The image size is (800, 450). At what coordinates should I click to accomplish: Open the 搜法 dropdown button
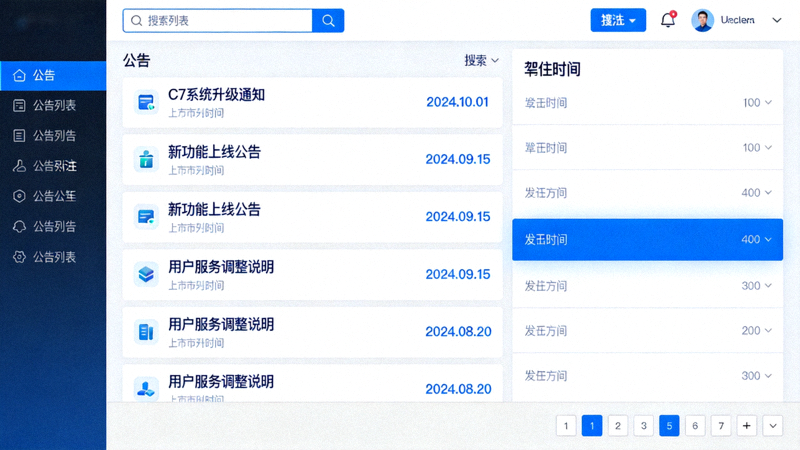pos(618,20)
